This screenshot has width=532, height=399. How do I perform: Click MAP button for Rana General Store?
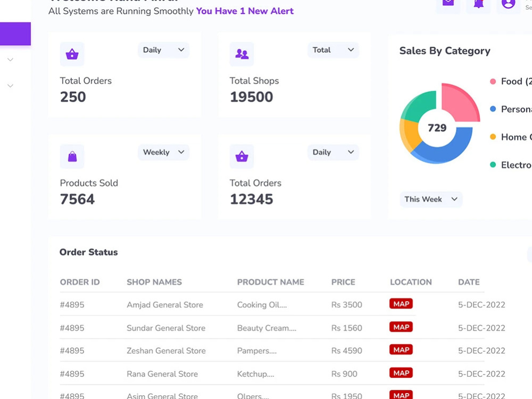[x=401, y=373]
